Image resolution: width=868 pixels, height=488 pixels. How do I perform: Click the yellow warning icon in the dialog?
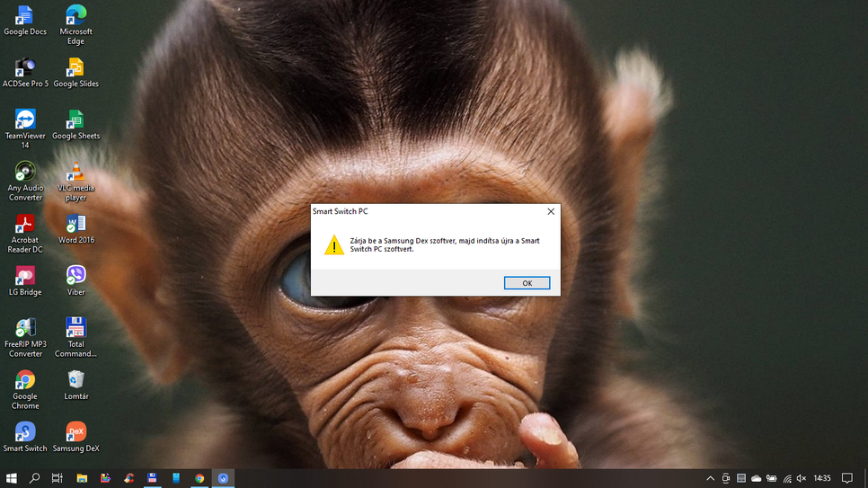pos(333,245)
